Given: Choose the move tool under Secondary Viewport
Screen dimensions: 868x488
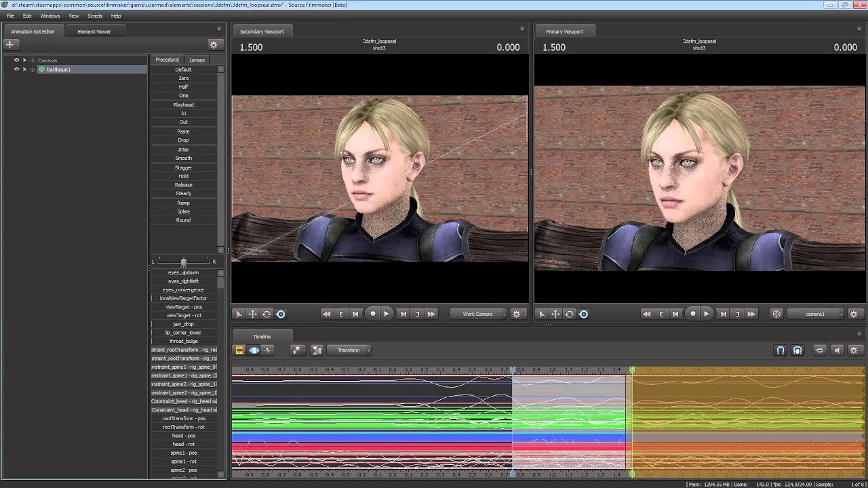Looking at the screenshot, I should [x=252, y=314].
